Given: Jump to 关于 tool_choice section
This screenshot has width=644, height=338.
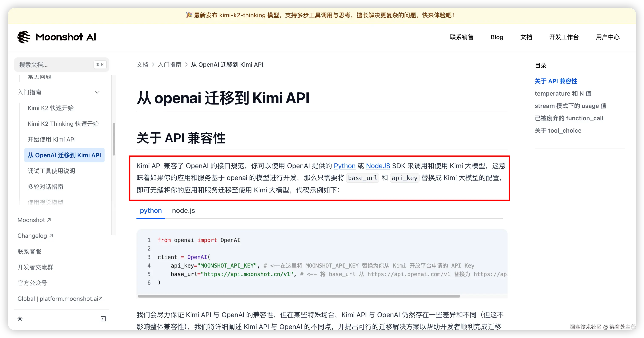Looking at the screenshot, I should click(558, 130).
